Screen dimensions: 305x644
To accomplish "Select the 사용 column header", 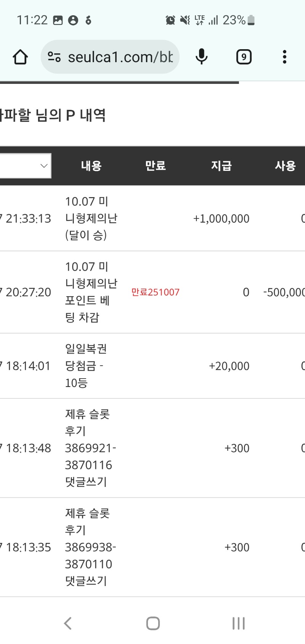I will (x=285, y=166).
